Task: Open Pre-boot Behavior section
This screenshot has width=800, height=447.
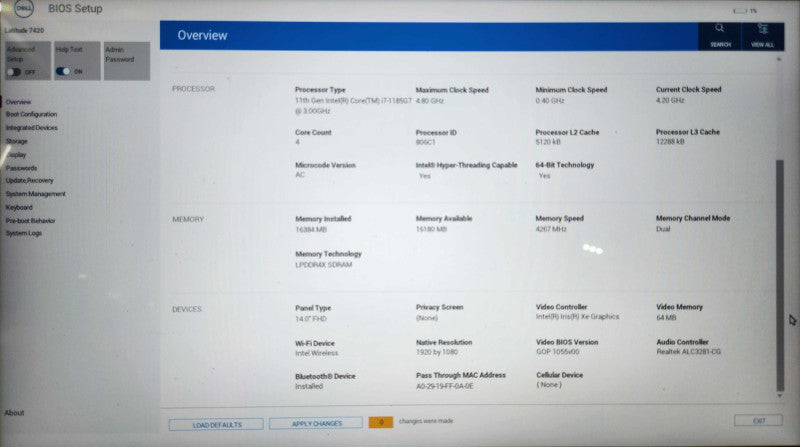Action: click(30, 221)
